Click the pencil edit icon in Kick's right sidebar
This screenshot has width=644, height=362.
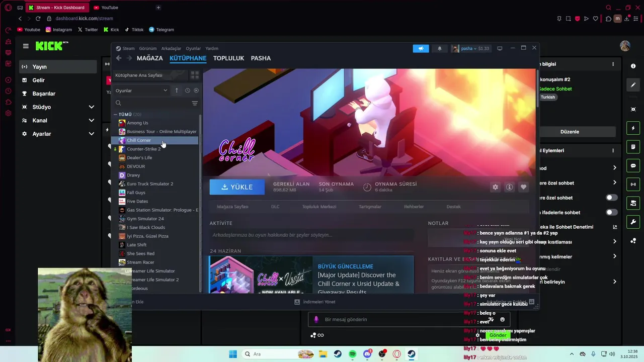(x=633, y=85)
